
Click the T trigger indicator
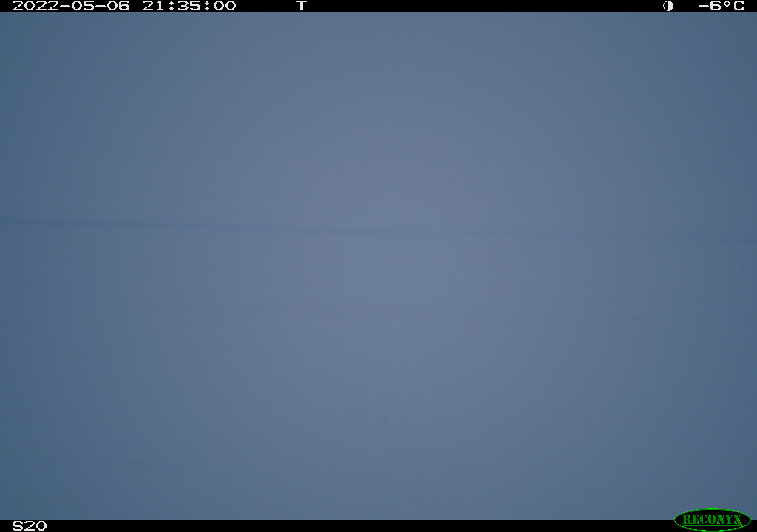[302, 6]
